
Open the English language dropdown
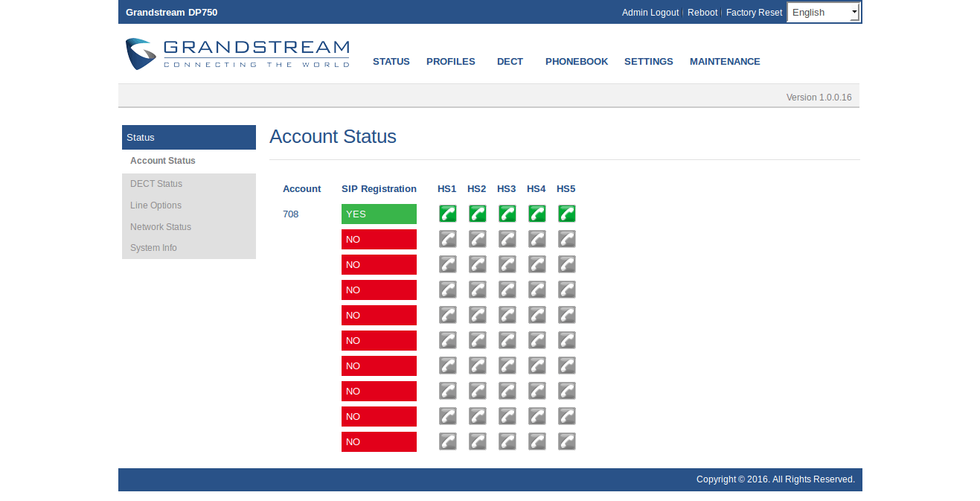pos(823,13)
